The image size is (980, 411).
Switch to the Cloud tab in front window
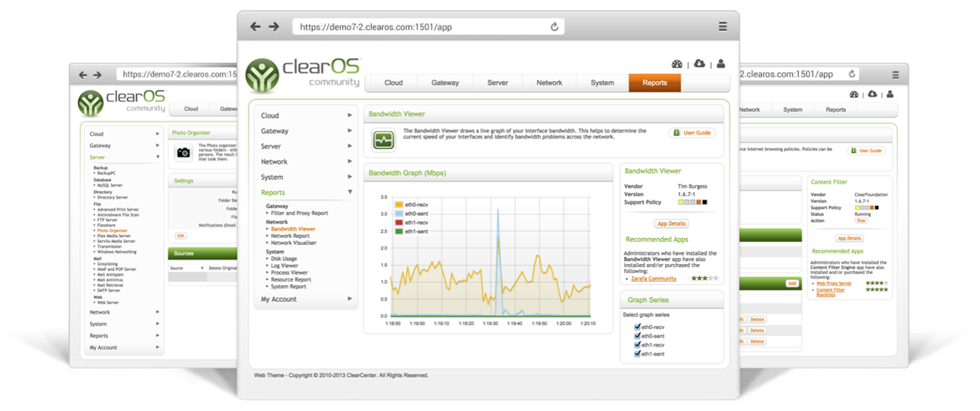394,83
